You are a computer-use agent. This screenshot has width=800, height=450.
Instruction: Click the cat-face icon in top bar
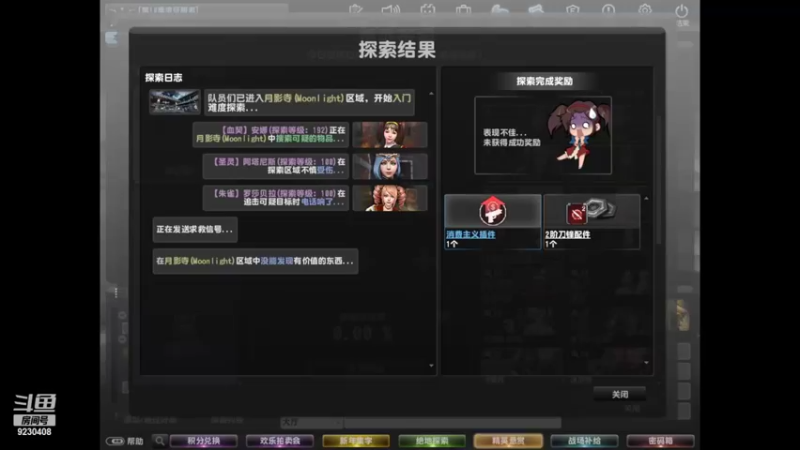pyautogui.click(x=428, y=10)
